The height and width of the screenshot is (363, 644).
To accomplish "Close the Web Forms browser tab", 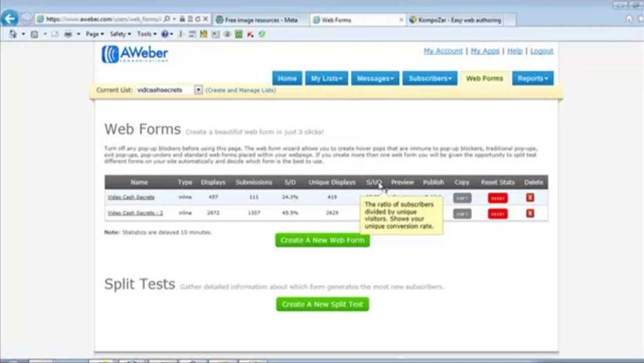I will click(x=401, y=20).
